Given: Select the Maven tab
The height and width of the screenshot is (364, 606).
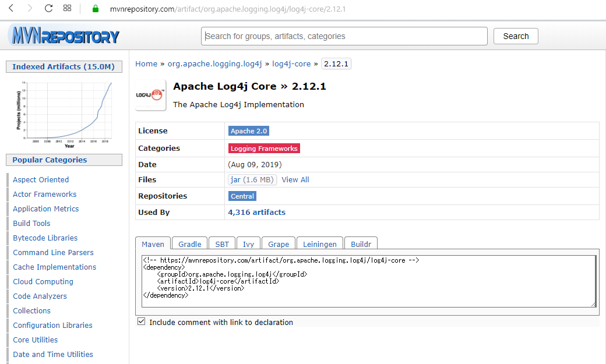Looking at the screenshot, I should [x=153, y=244].
